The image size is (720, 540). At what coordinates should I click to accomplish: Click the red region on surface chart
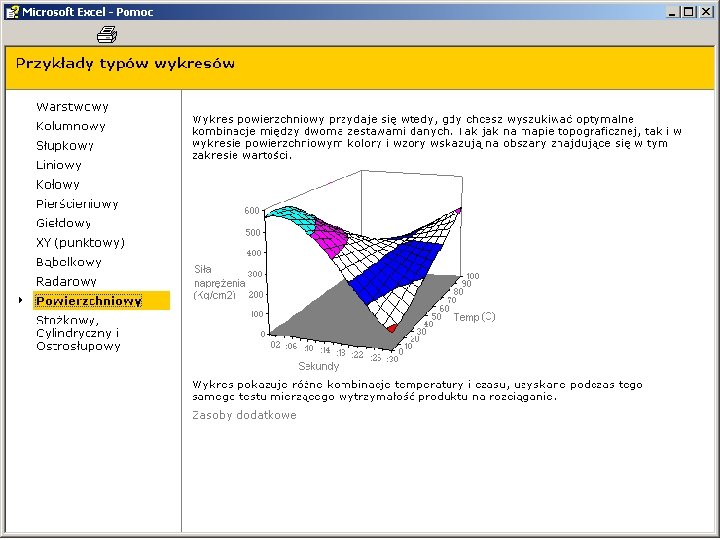coord(392,328)
